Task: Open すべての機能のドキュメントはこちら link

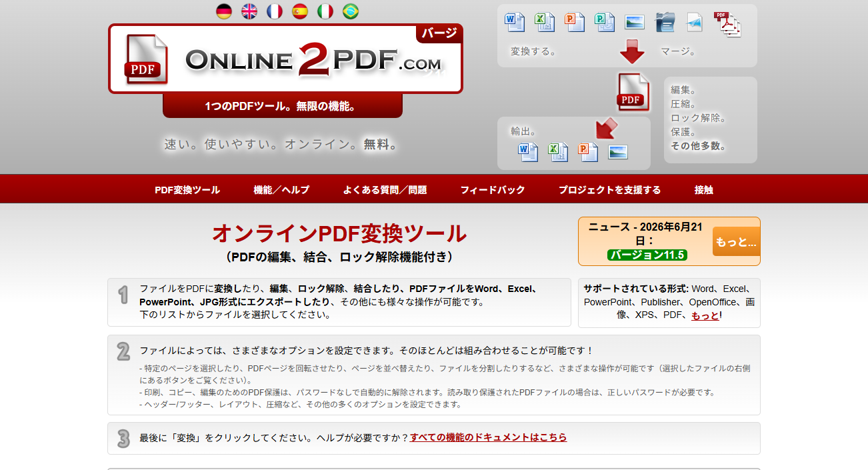Action: [x=489, y=437]
